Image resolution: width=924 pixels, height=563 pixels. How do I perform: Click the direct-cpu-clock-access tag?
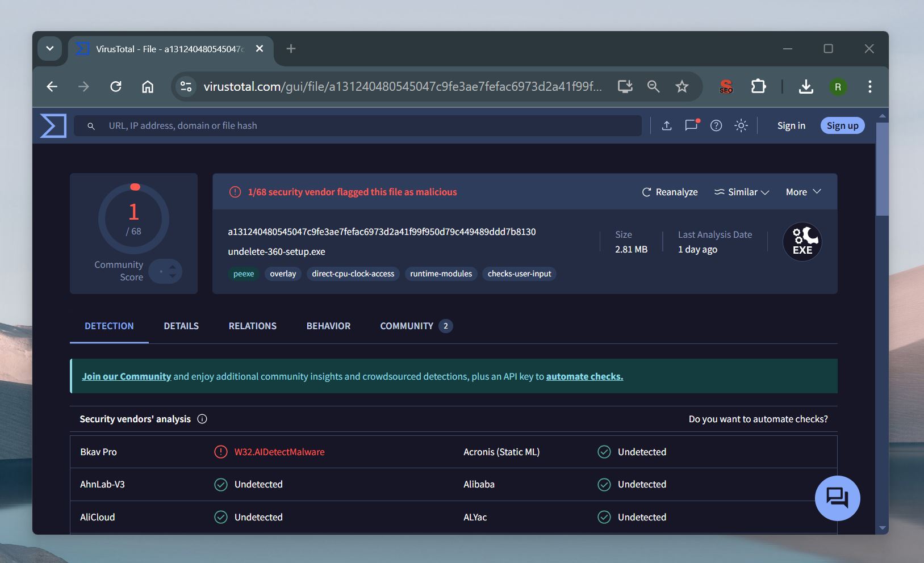353,274
